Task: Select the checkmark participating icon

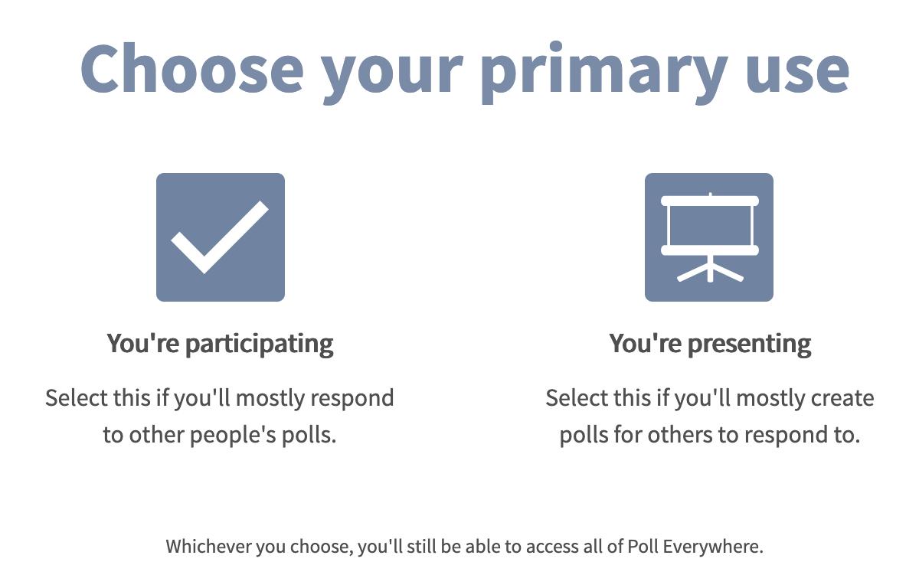Action: [221, 237]
